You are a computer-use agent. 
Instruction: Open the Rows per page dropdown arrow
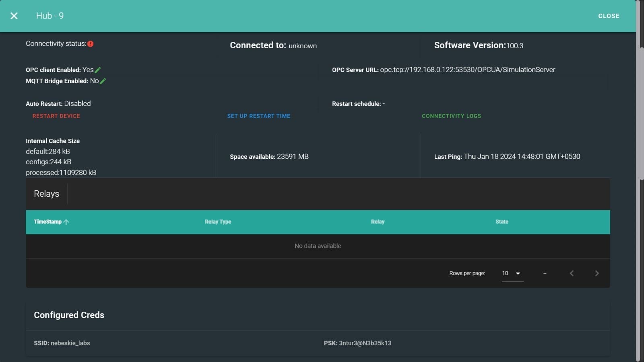point(518,274)
